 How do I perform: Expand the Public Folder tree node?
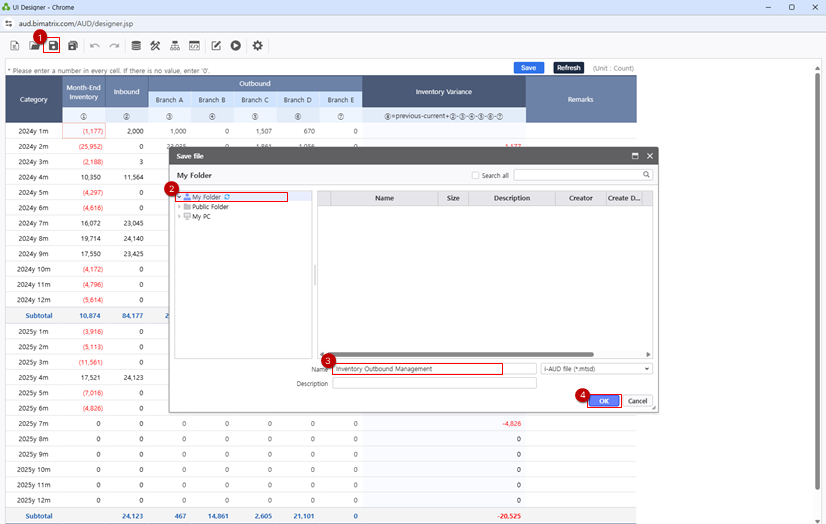coord(180,207)
